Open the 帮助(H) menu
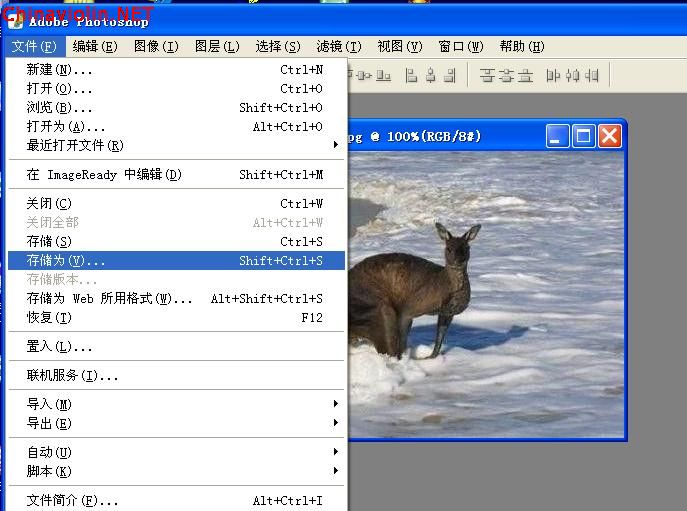 pyautogui.click(x=521, y=46)
